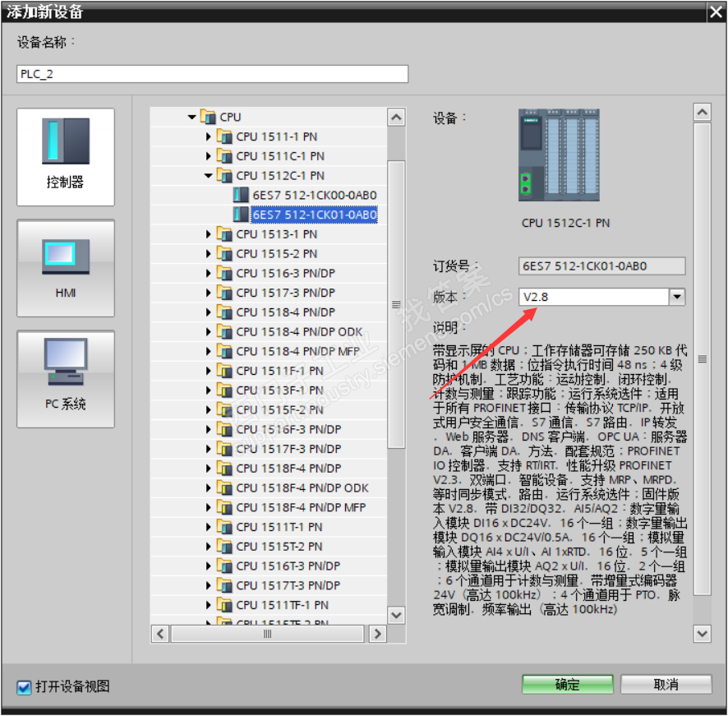Click the CPU 1511T-1 PN folder icon

tap(224, 526)
